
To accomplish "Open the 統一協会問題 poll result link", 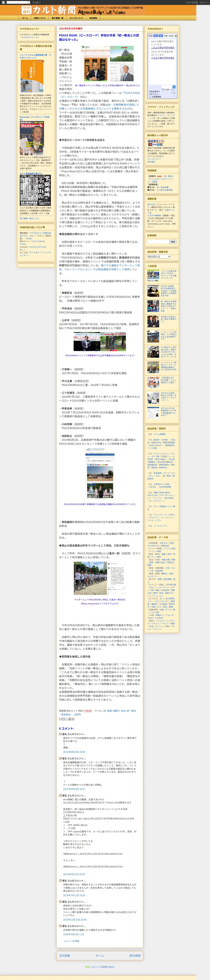I will (162, 187).
